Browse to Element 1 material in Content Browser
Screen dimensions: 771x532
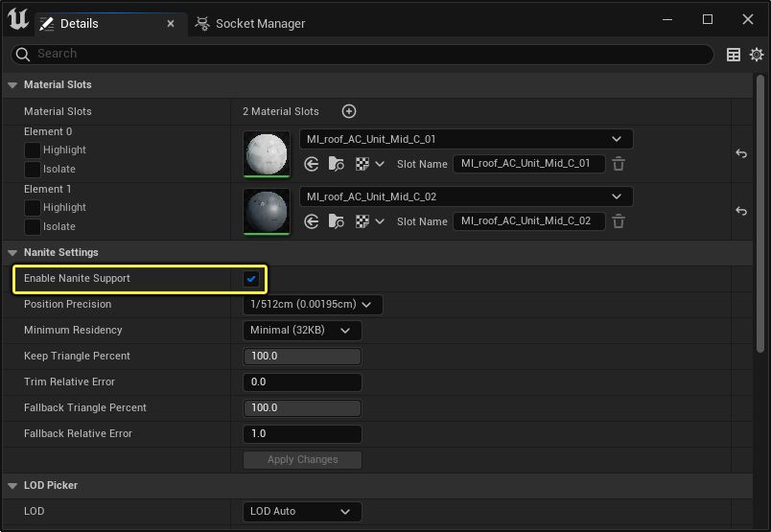(x=336, y=221)
